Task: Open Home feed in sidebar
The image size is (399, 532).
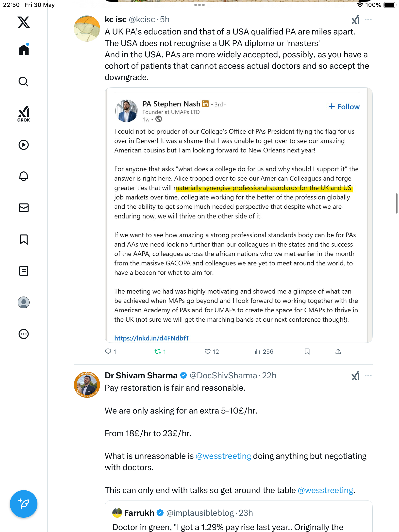Action: click(x=24, y=50)
